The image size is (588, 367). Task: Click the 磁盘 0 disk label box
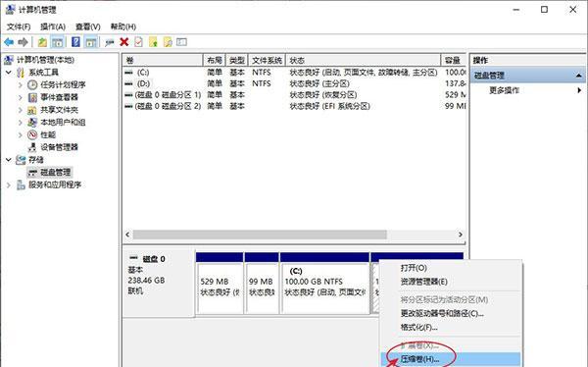[x=159, y=283]
